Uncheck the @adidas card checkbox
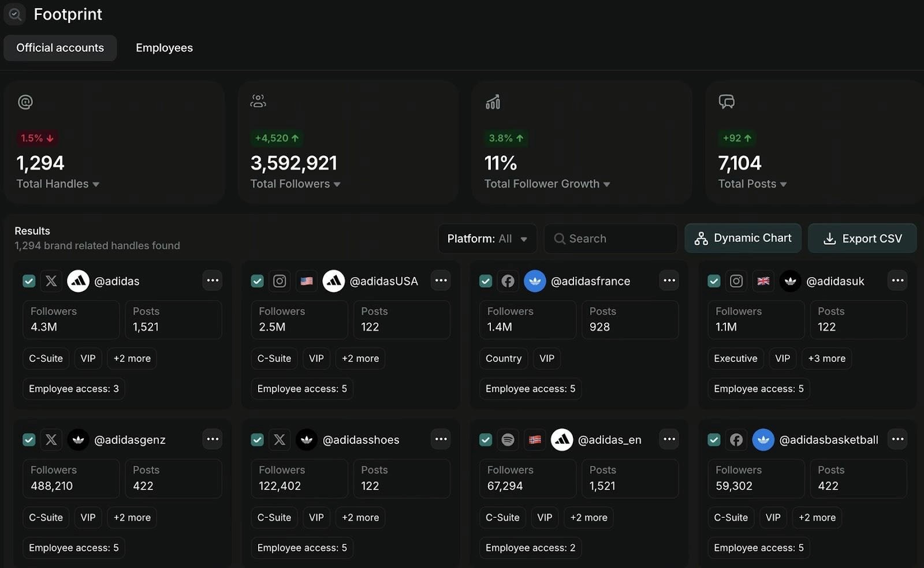Screen dimensions: 924x568 (x=29, y=281)
